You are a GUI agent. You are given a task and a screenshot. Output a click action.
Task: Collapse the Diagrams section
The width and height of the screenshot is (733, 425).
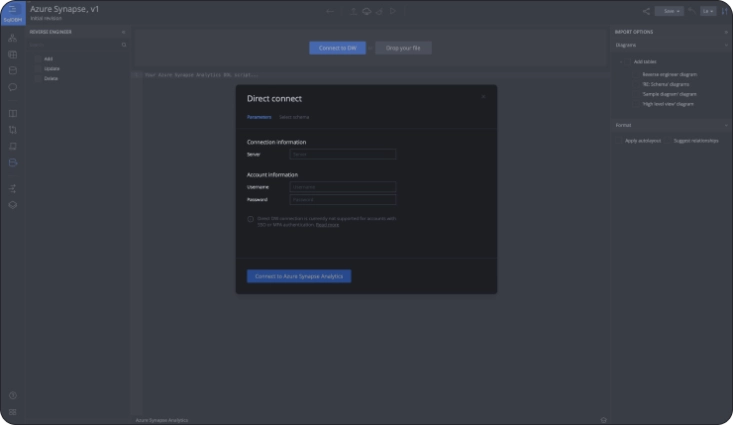[725, 45]
